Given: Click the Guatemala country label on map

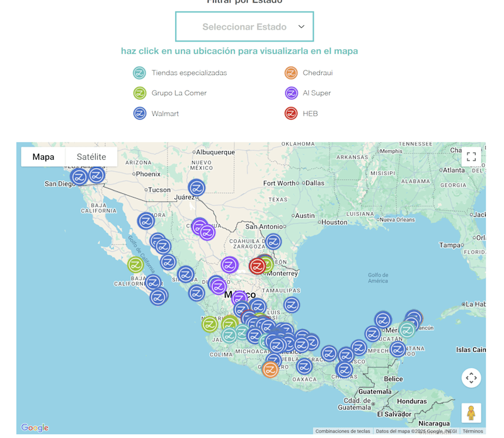Looking at the screenshot, I should (x=375, y=392).
